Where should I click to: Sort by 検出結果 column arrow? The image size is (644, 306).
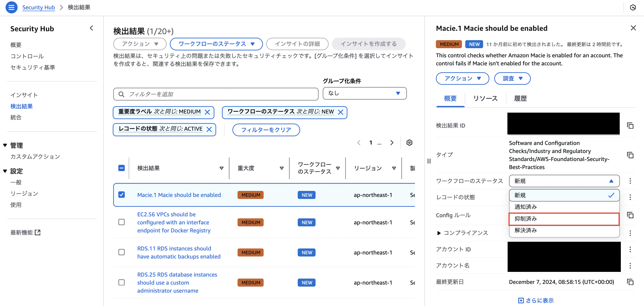[222, 168]
